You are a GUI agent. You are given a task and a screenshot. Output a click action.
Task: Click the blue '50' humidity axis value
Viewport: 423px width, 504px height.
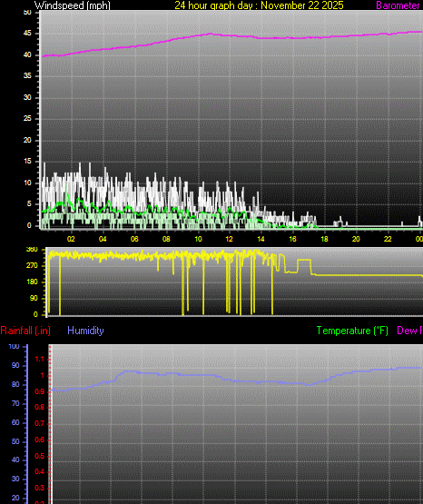[x=15, y=441]
